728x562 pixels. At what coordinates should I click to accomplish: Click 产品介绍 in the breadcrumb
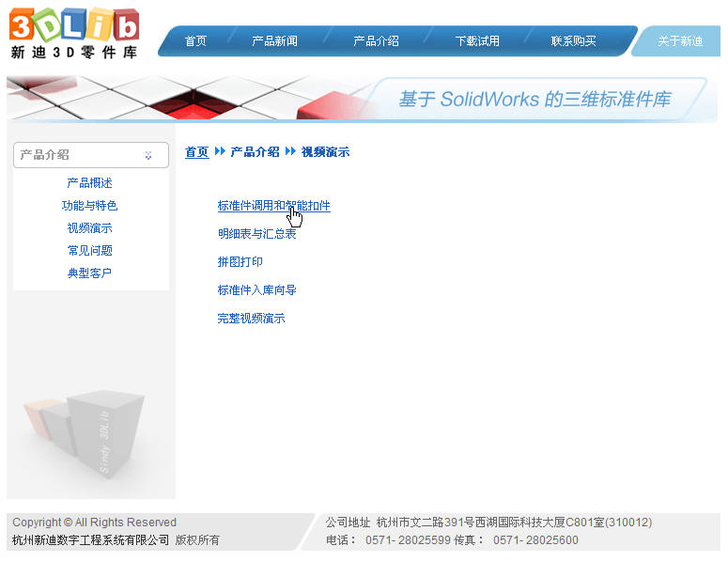255,152
